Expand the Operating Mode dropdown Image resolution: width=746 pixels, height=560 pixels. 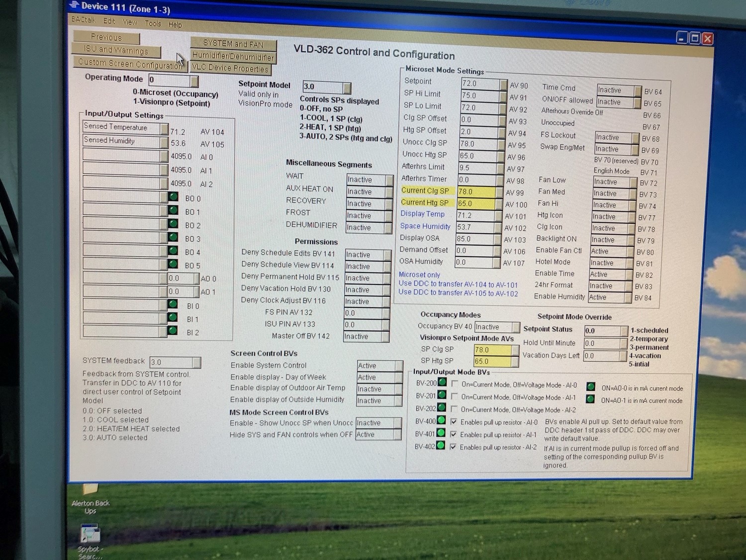194,81
